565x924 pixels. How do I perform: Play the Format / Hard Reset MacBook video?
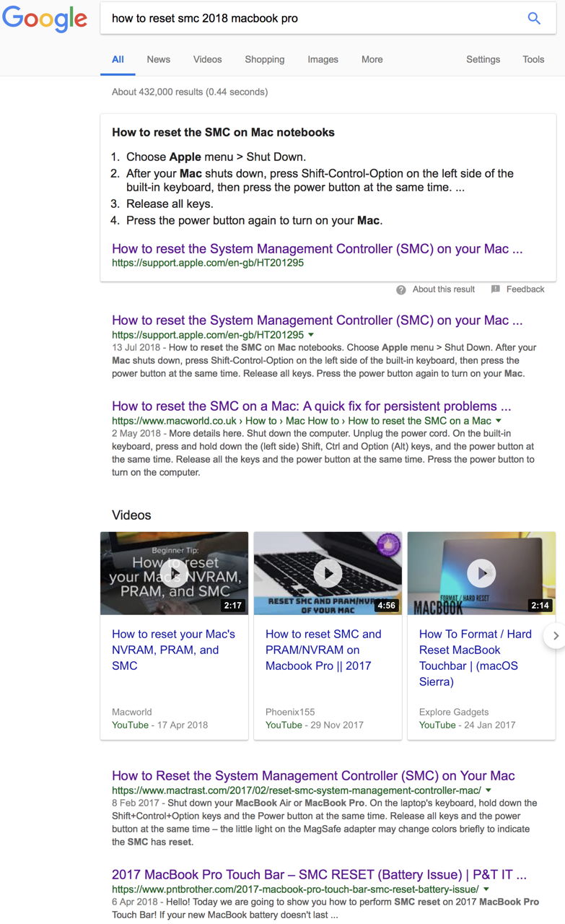[481, 573]
